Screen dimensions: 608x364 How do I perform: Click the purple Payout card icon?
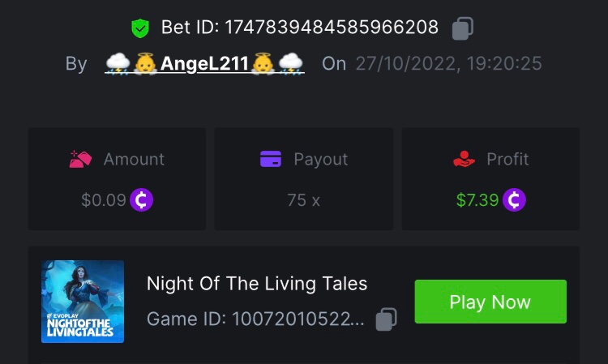(x=270, y=159)
